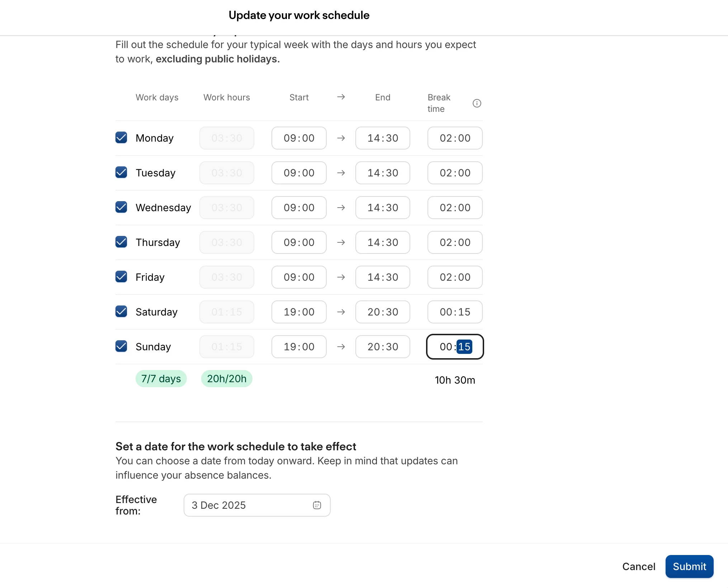
Task: Cancel the schedule update
Action: [x=638, y=566]
